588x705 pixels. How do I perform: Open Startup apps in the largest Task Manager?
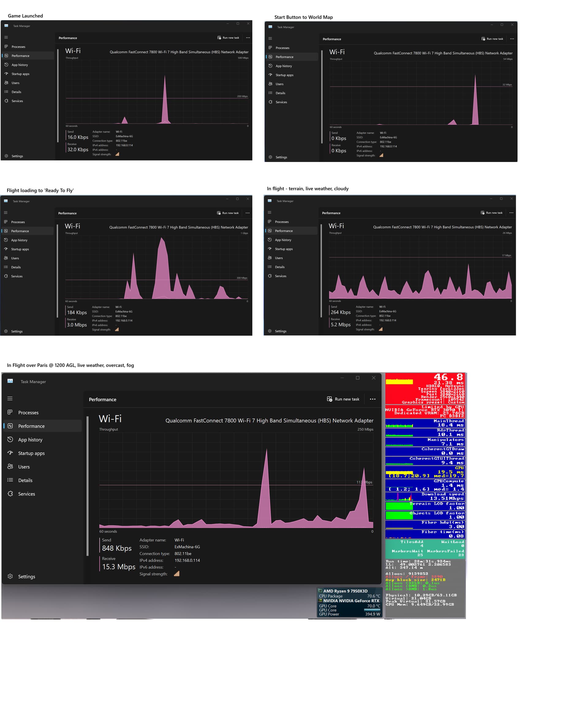click(x=31, y=453)
